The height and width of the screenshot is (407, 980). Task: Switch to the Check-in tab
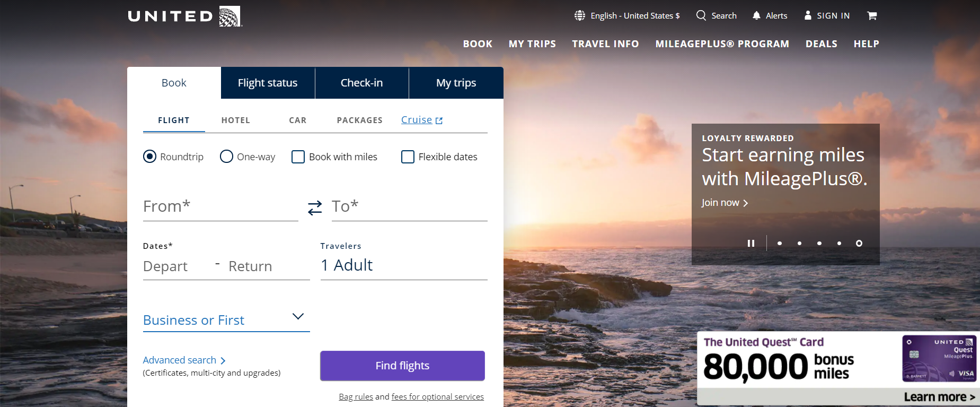(x=361, y=83)
